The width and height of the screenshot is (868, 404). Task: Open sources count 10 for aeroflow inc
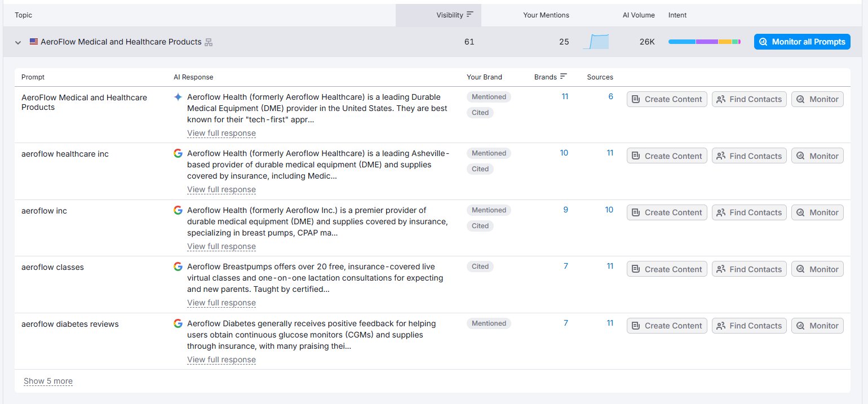point(609,210)
